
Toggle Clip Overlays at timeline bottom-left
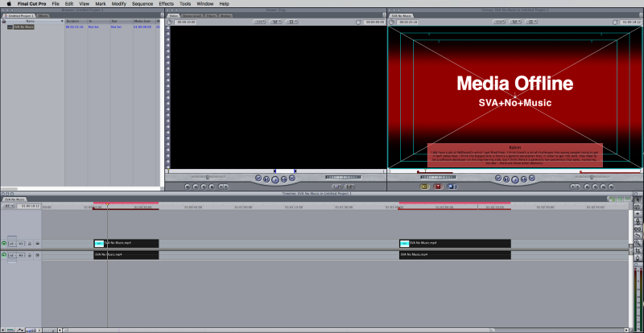point(20,330)
